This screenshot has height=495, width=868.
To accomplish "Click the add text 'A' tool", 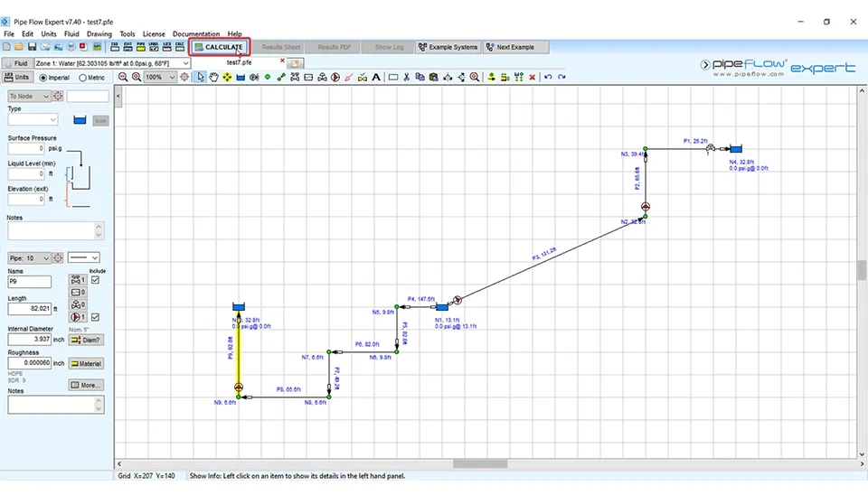I will tap(376, 78).
